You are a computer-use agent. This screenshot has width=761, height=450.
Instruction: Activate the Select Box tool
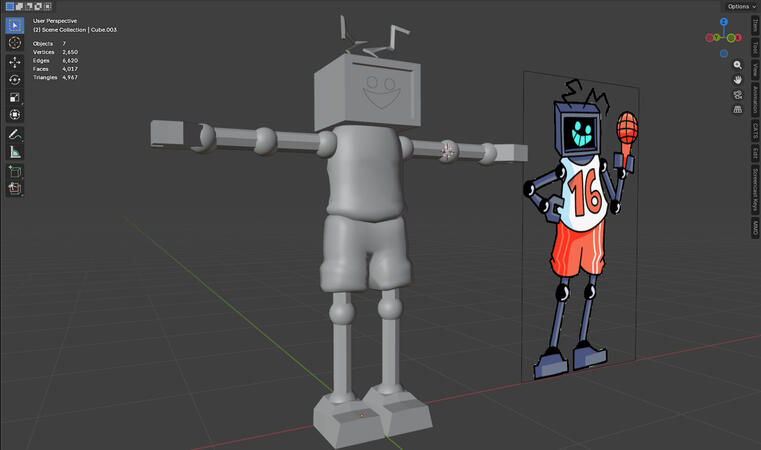click(x=15, y=25)
